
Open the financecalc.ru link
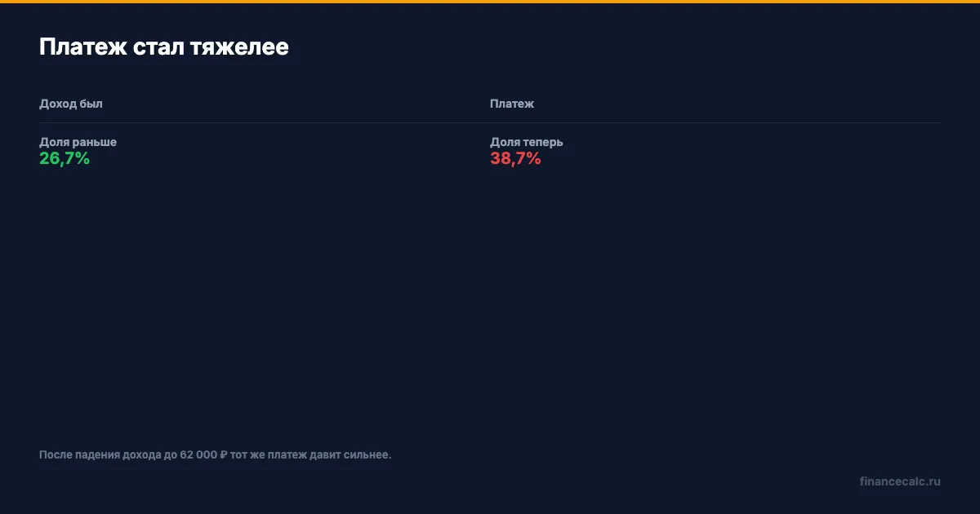coord(900,481)
